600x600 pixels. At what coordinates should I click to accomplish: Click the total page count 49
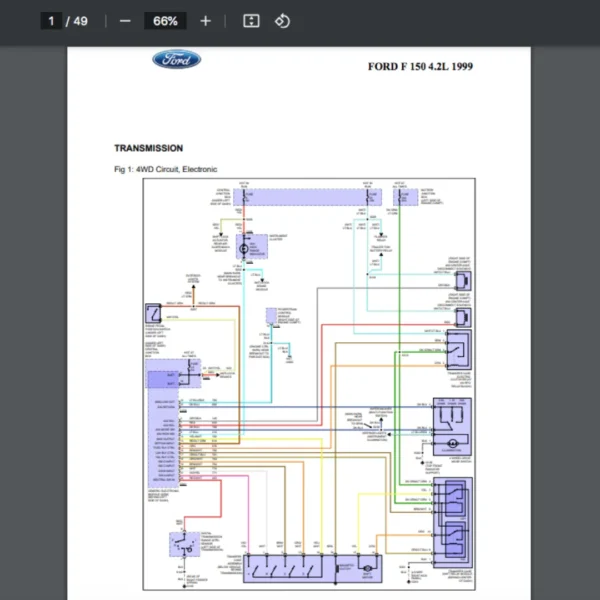point(80,21)
